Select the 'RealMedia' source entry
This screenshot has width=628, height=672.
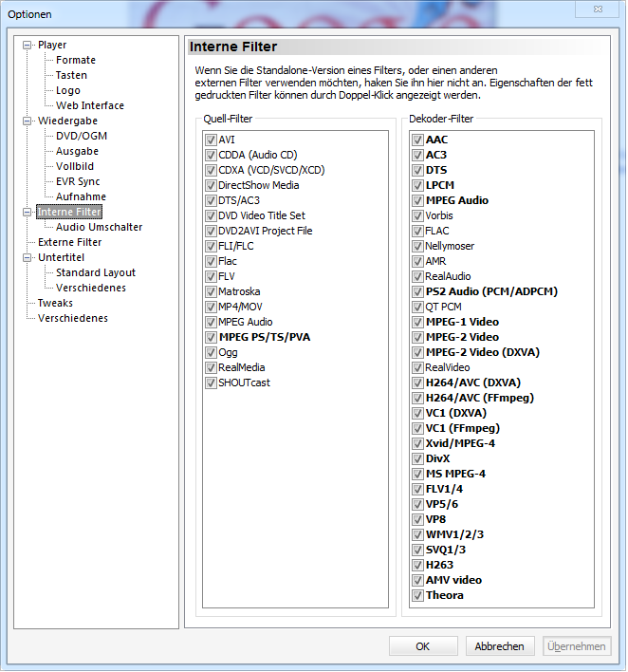[x=242, y=367]
